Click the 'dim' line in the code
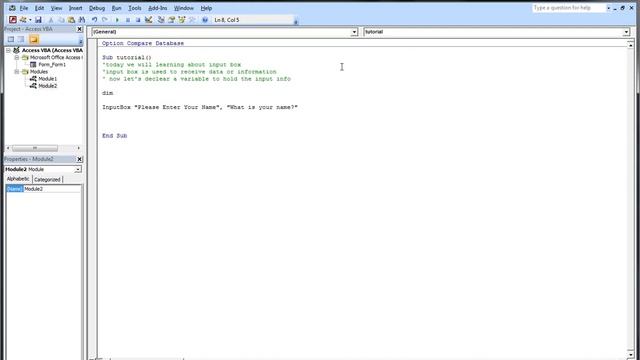640x360 pixels. 108,93
